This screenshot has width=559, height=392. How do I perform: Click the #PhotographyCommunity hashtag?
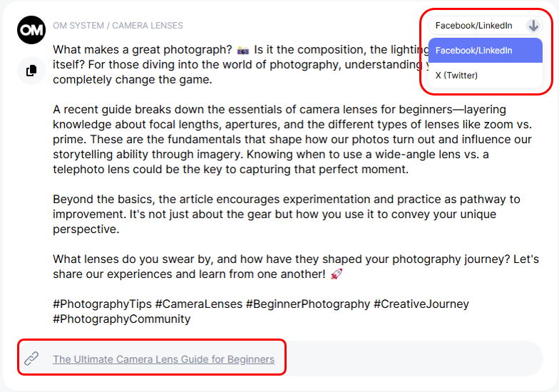(122, 319)
